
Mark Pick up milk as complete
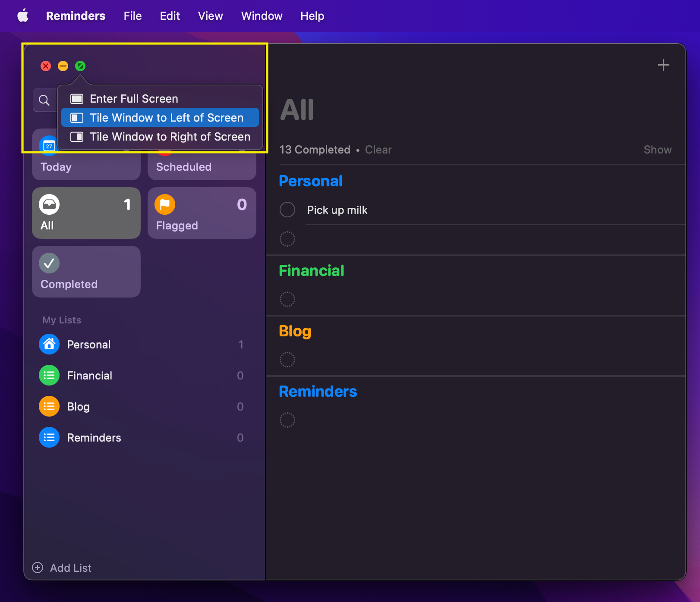click(287, 210)
